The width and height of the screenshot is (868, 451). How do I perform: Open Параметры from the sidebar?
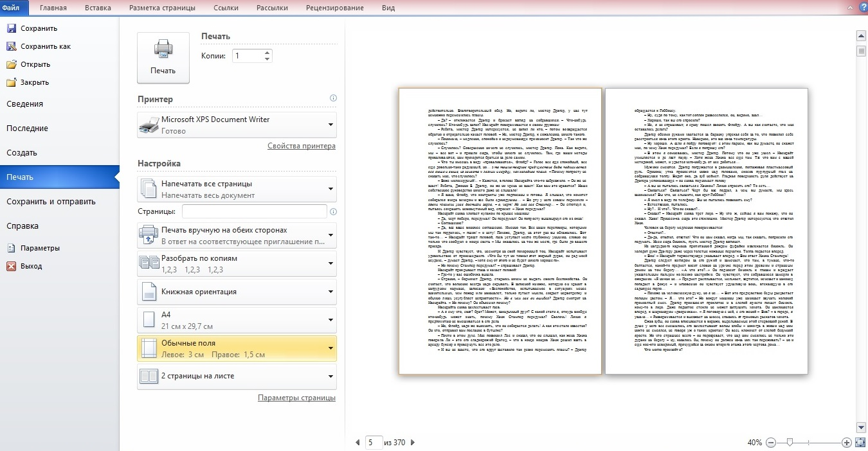pos(39,248)
